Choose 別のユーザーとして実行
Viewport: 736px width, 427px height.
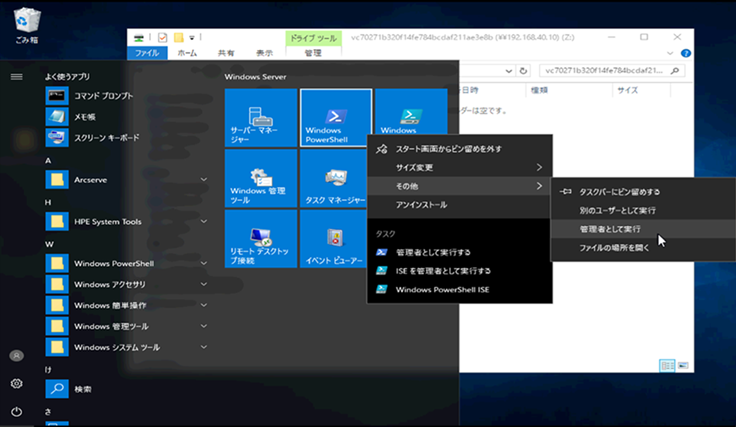point(643,210)
